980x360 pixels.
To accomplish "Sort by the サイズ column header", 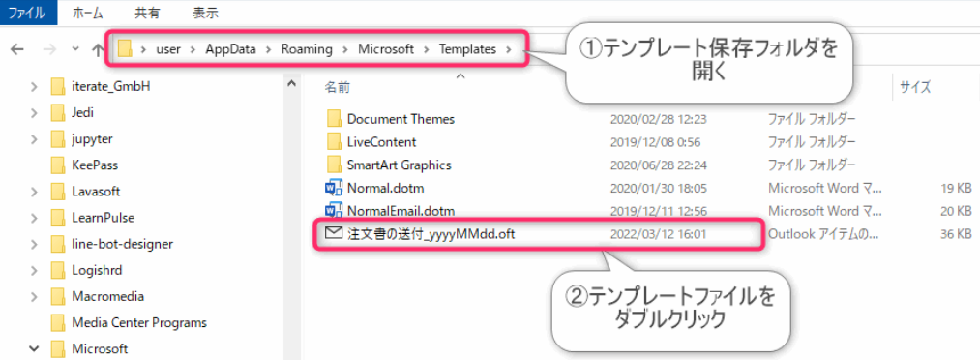I will 915,87.
